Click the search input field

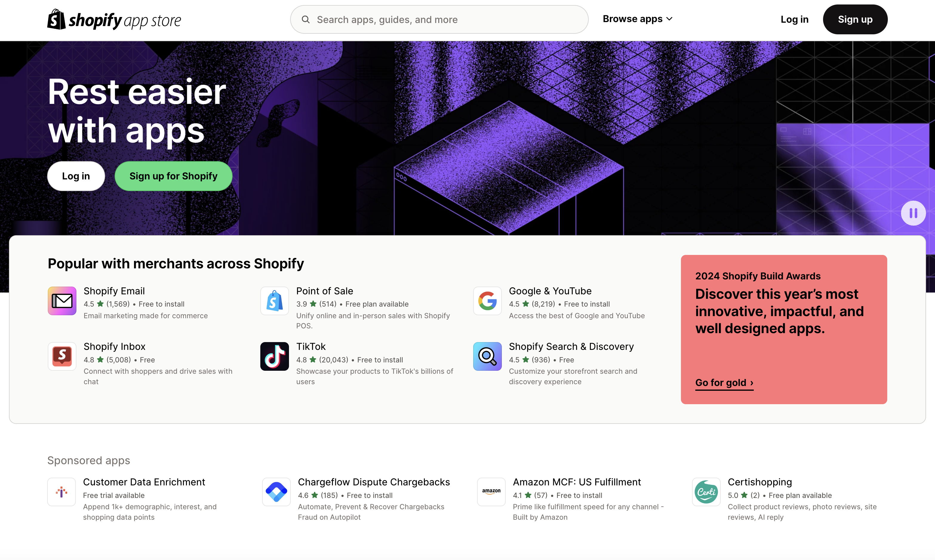(x=439, y=19)
